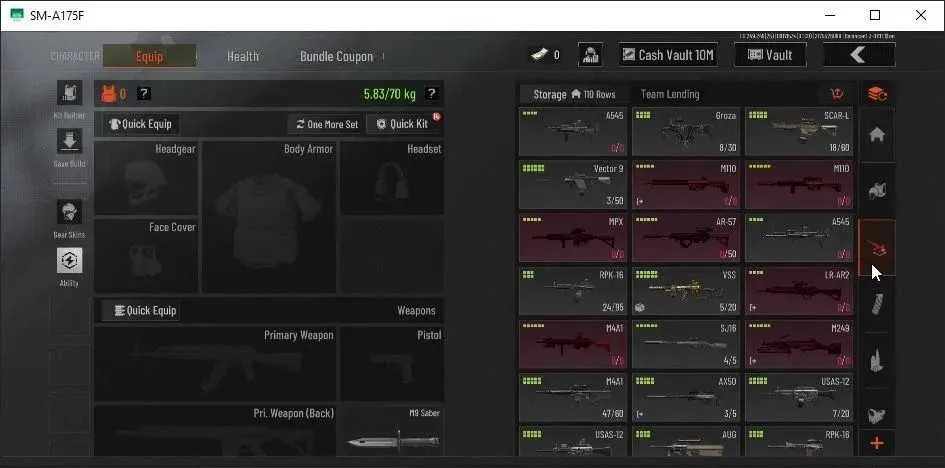Select the Vector 9 weapon card
Screen dimensions: 945x468
pyautogui.click(x=573, y=185)
